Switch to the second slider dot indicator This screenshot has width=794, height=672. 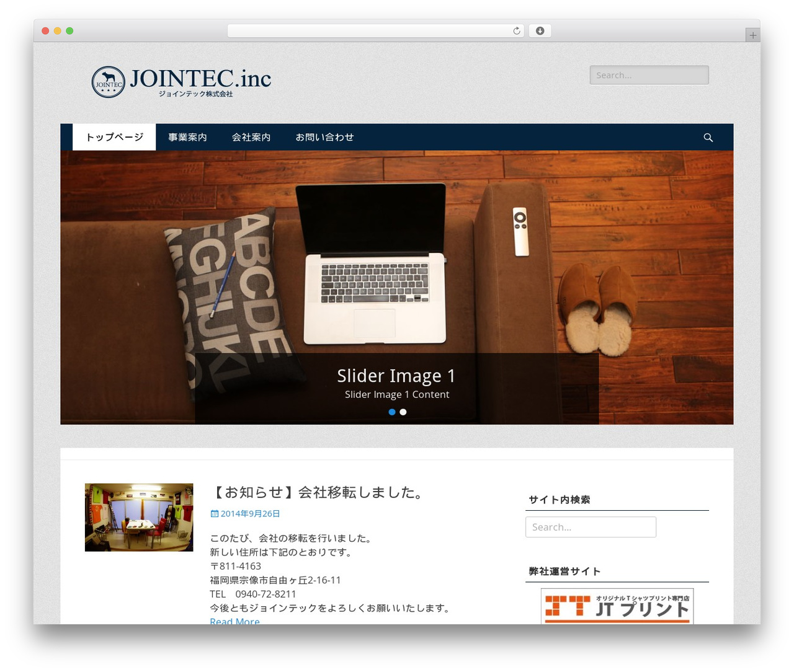403,412
